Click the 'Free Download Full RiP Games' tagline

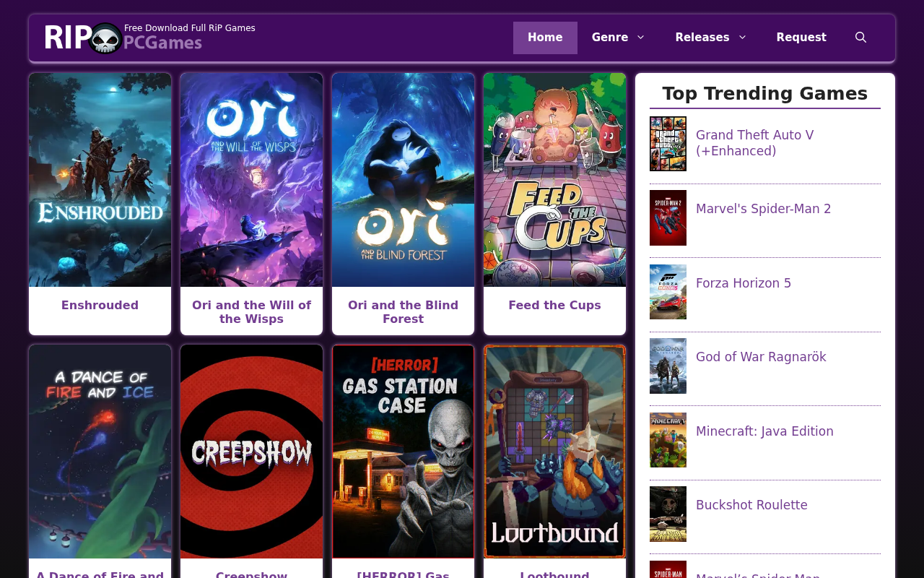click(190, 28)
